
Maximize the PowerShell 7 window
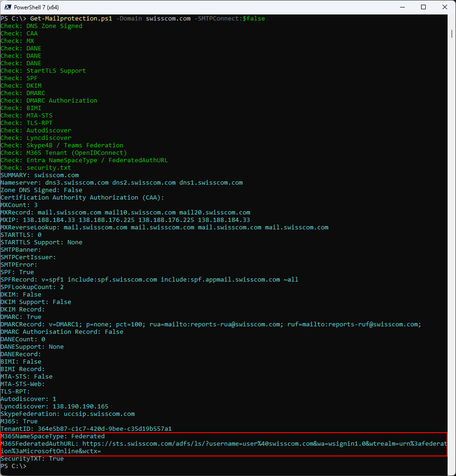coord(423,7)
